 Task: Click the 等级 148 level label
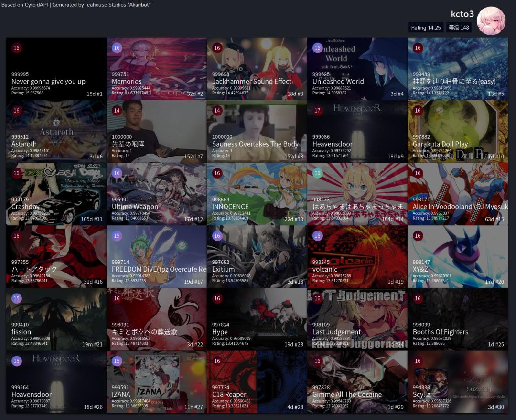pos(459,28)
